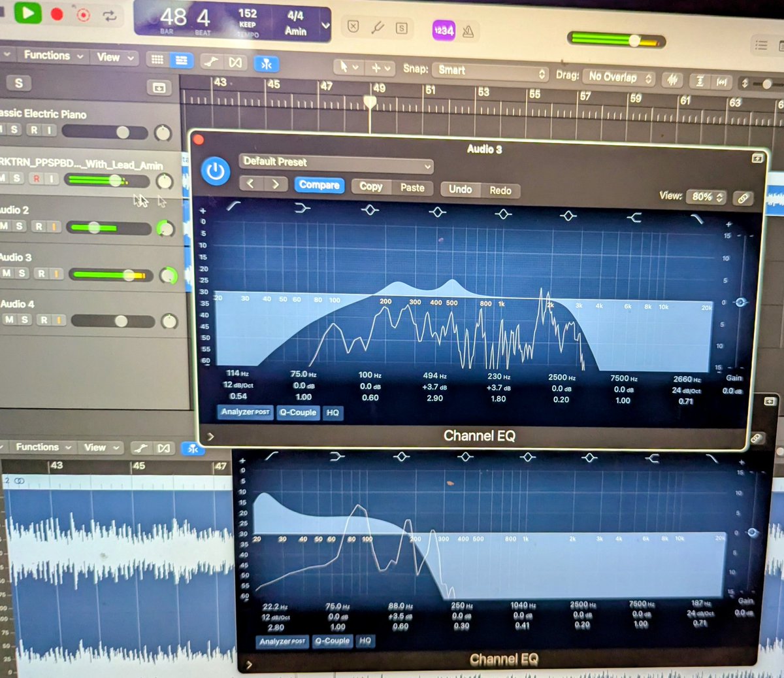Click the grid view icon in Tracks toolbar
Viewport: 784px width, 678px height.
point(157,59)
